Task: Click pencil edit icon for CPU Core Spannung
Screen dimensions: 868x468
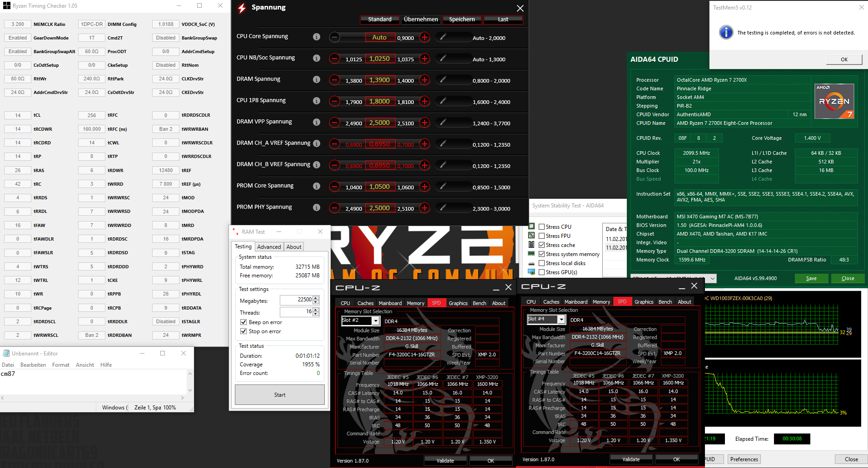Action: 443,37
